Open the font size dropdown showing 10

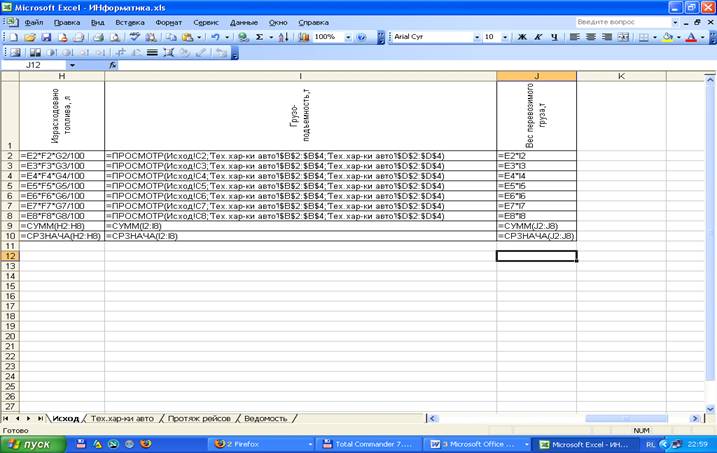tap(505, 37)
